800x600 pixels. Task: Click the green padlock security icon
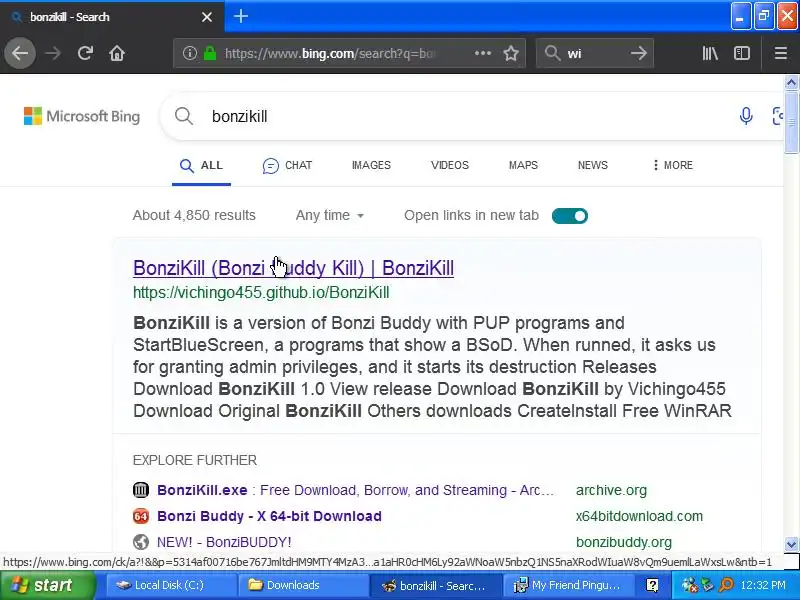[x=210, y=53]
